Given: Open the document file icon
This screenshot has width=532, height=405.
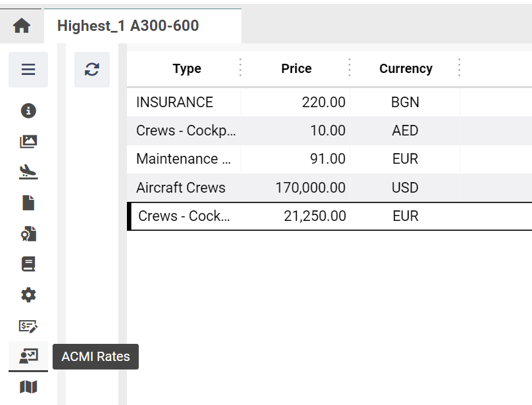Looking at the screenshot, I should [28, 202].
